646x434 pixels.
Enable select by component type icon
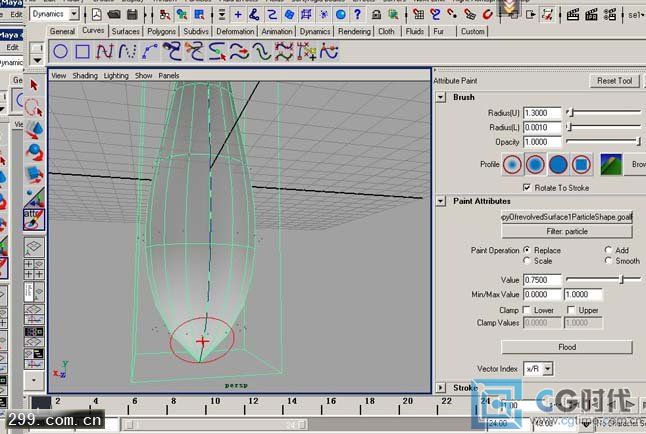[x=199, y=15]
